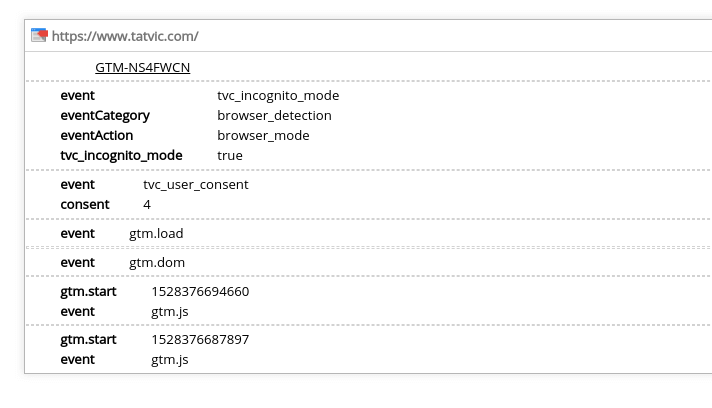
Task: Click gtm.start value 1528376687897
Action: [200, 340]
